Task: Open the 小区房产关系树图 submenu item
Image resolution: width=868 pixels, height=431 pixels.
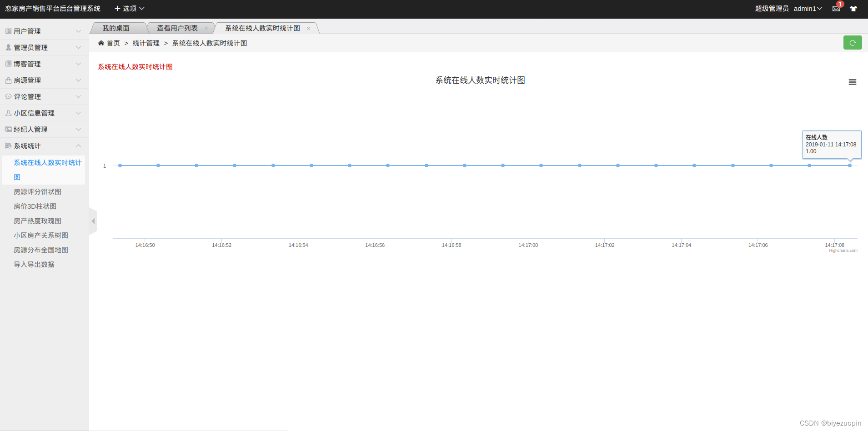Action: click(x=41, y=236)
